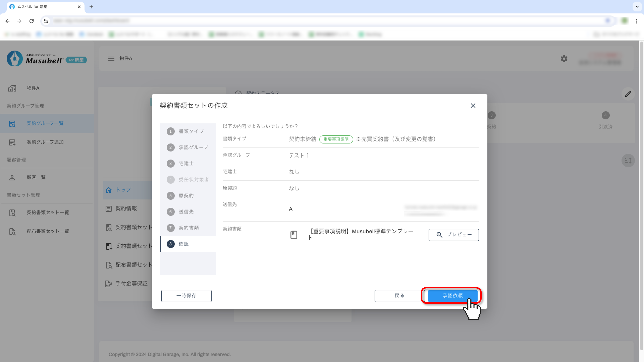Image resolution: width=644 pixels, height=362 pixels.
Task: Open 顧客一覧 in the sidebar
Action: pyautogui.click(x=36, y=177)
